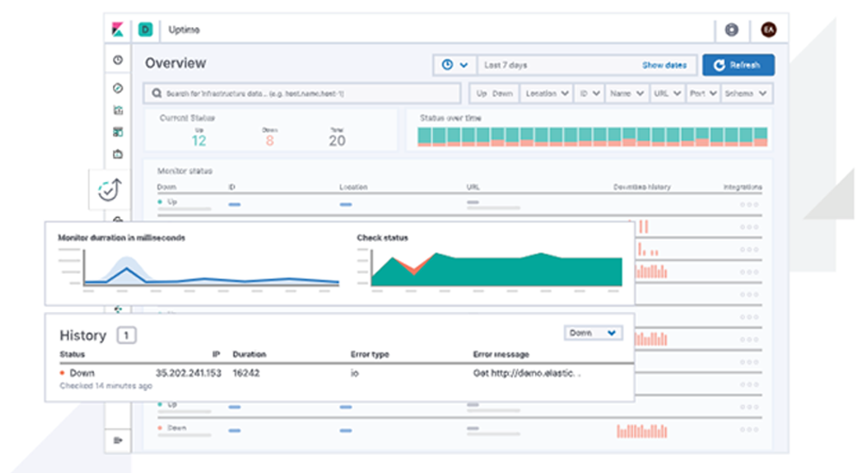The image size is (868, 473).
Task: Click the Show dates link
Action: (664, 65)
